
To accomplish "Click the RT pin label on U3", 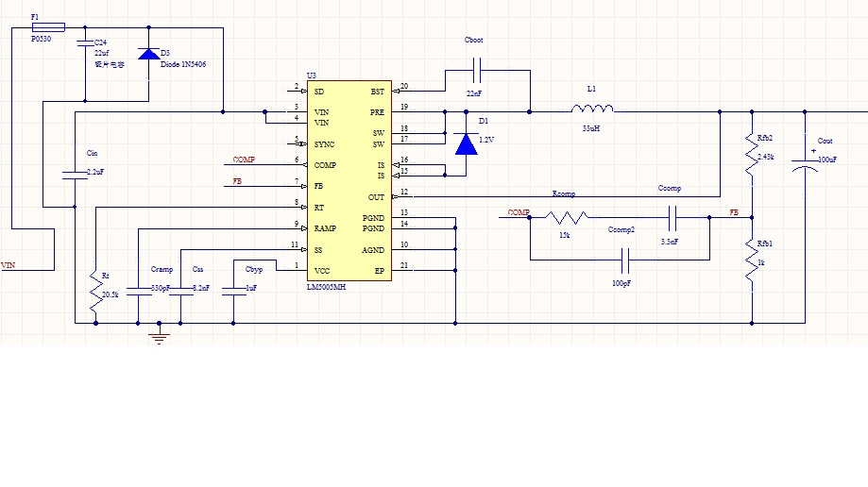I will pyautogui.click(x=319, y=208).
